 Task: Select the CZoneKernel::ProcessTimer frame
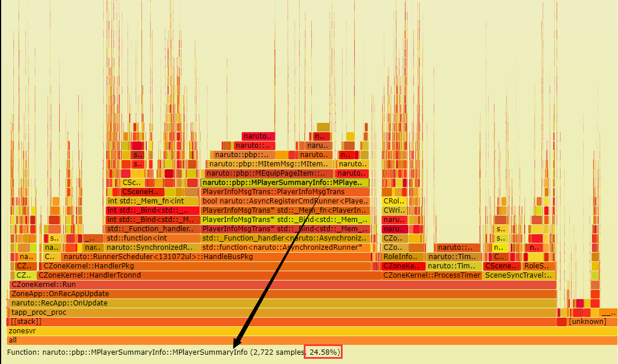click(431, 275)
